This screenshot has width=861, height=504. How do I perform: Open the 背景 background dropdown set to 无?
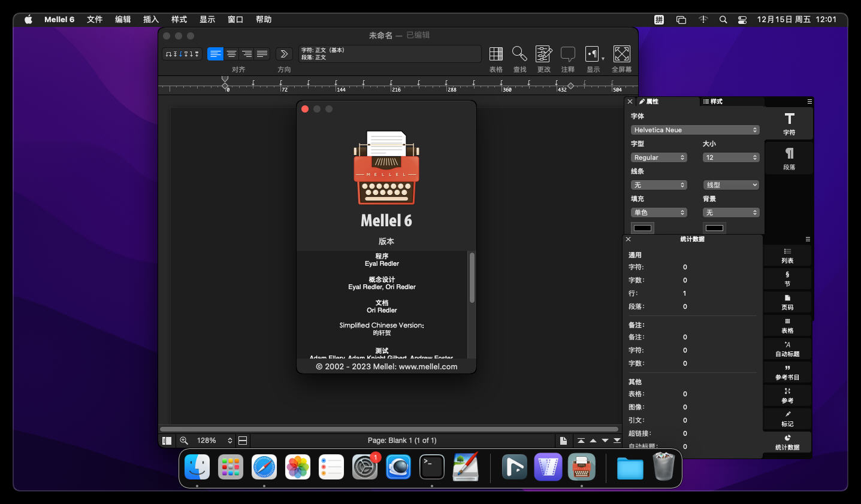tap(731, 212)
